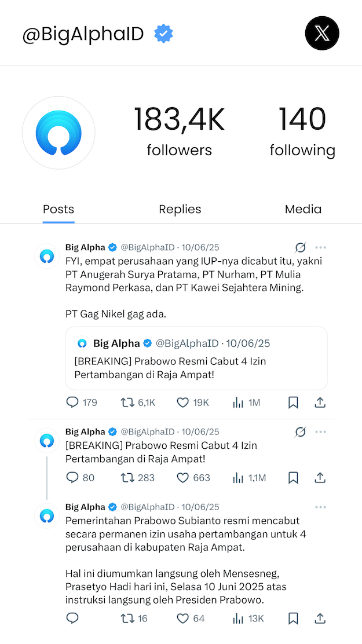The width and height of the screenshot is (362, 644).
Task: Click Grok icon on first post
Action: pos(300,248)
